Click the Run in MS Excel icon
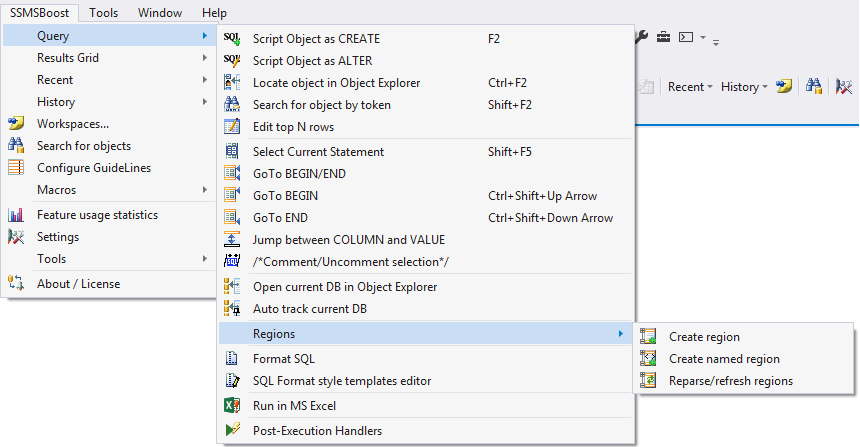860x447 pixels. 232,406
